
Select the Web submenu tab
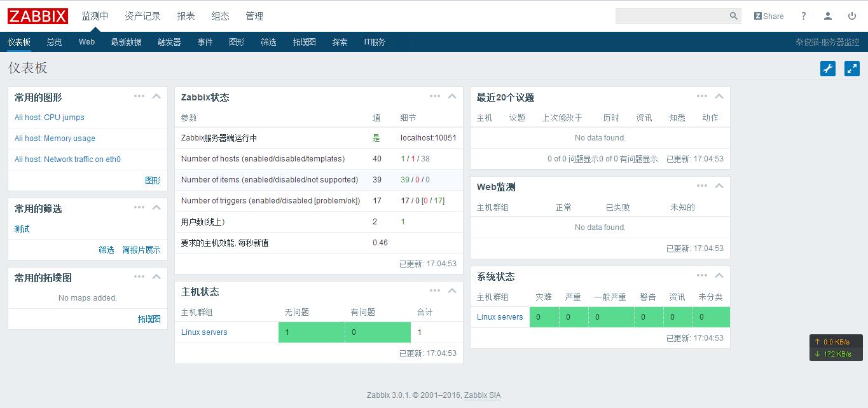pyautogui.click(x=86, y=42)
